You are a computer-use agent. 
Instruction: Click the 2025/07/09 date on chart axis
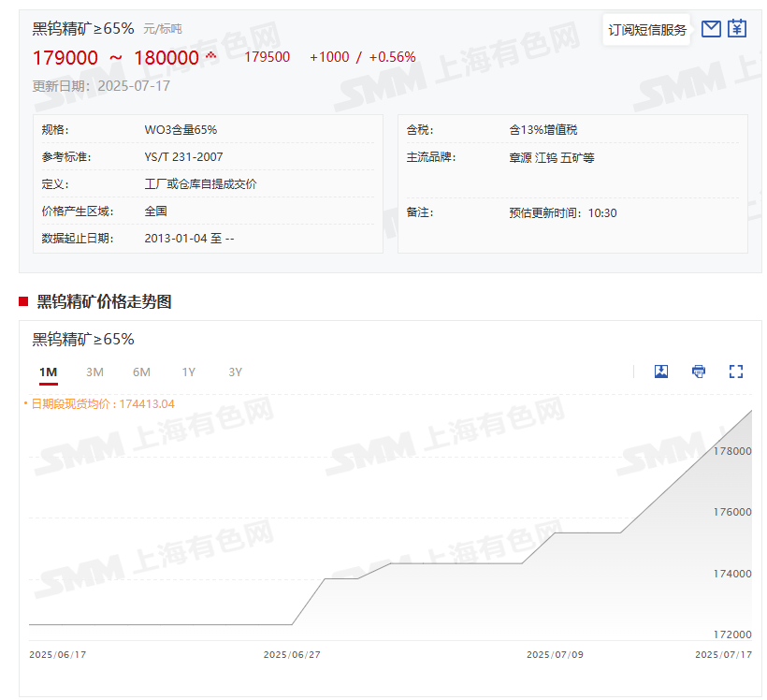click(x=555, y=655)
